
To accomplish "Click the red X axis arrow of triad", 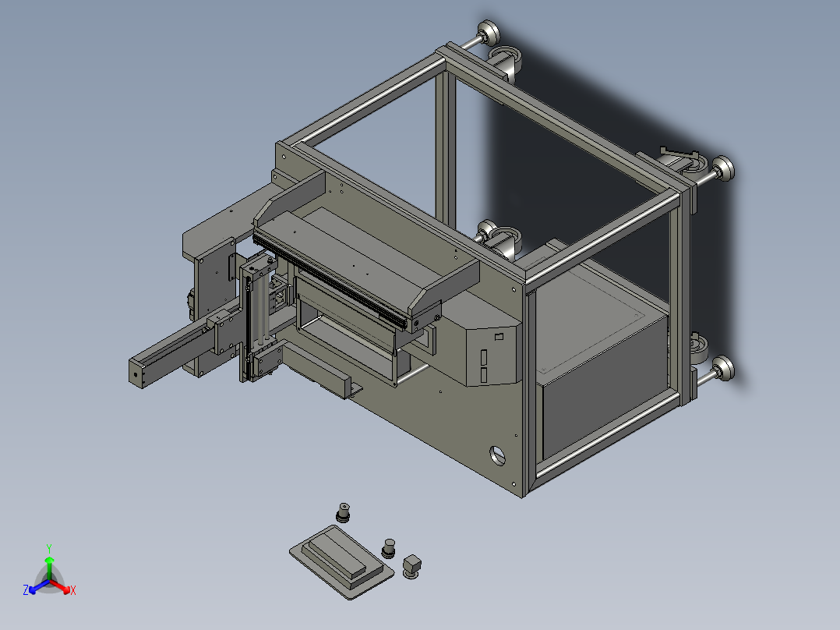I will (x=60, y=586).
